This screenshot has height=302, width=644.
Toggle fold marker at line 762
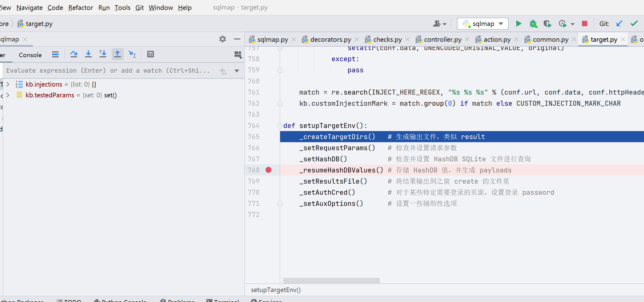pyautogui.click(x=280, y=104)
